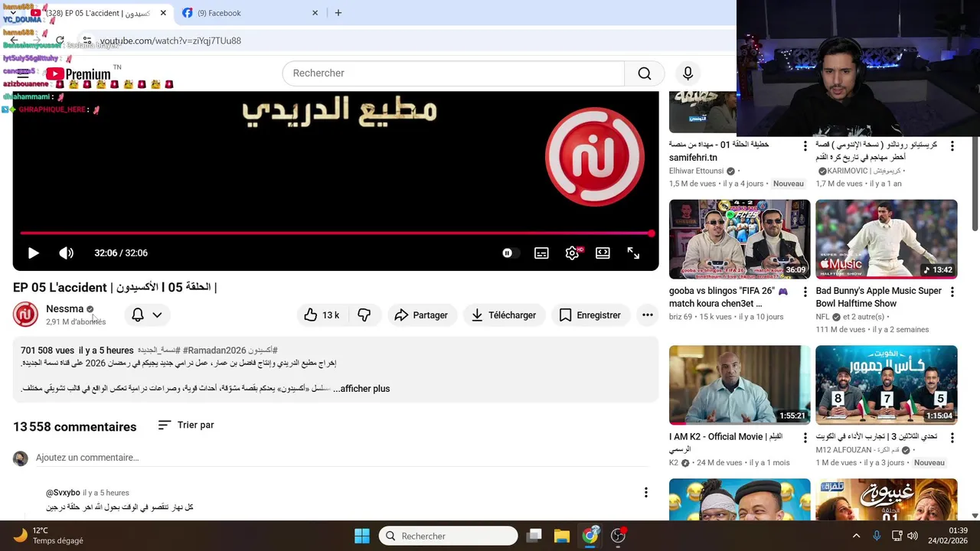
Task: Click the Partager share button
Action: (x=421, y=315)
